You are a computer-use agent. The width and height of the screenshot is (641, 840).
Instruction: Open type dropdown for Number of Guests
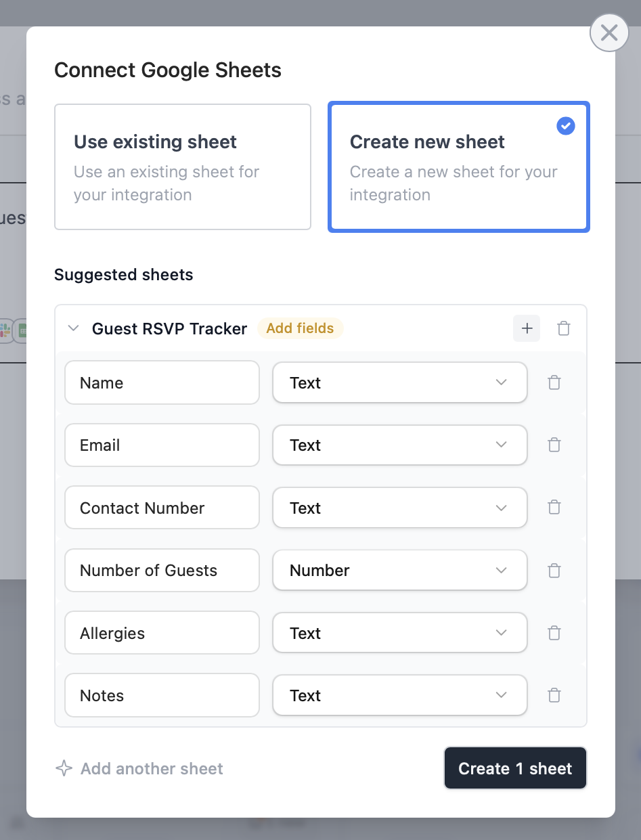click(399, 571)
